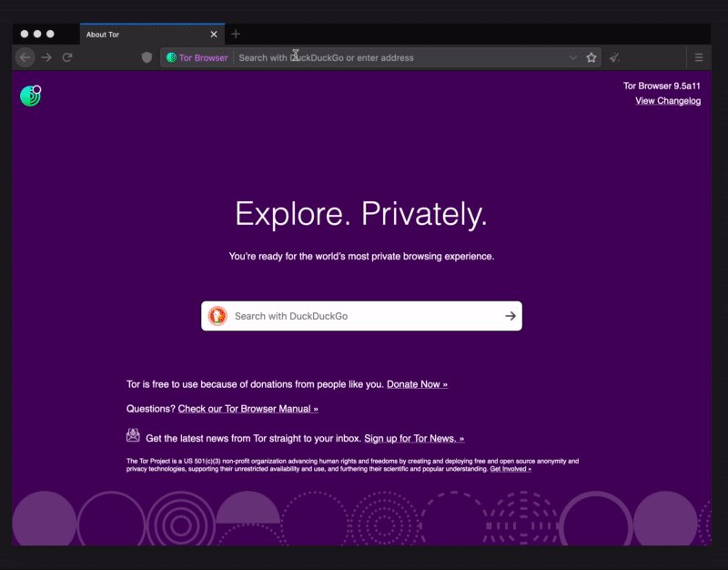Image resolution: width=728 pixels, height=570 pixels.
Task: Follow the Donate Now link
Action: 417,384
